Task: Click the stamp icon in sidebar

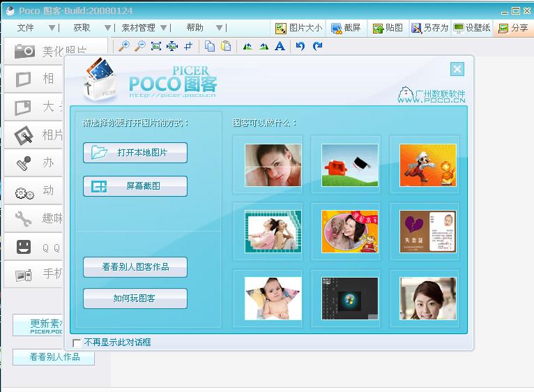Action: coord(24,163)
